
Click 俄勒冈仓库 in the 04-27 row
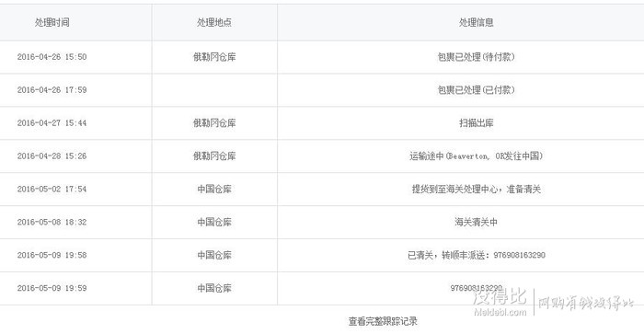[214, 123]
